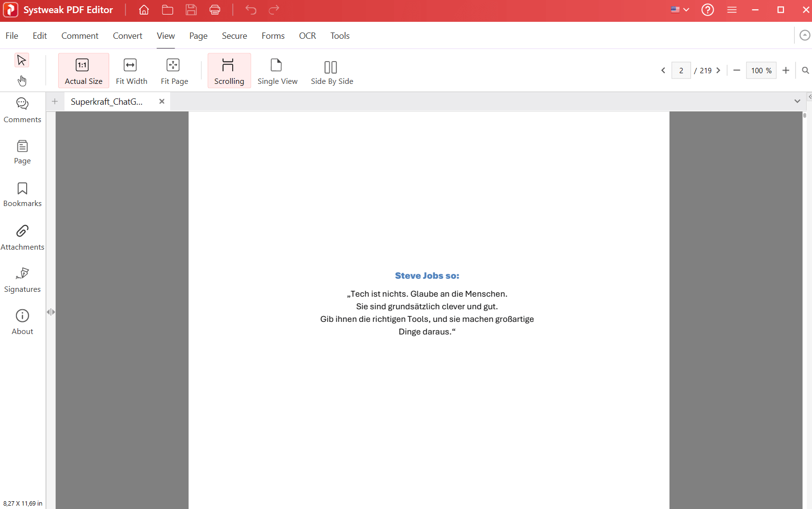Expand the open tabs list chevron
The width and height of the screenshot is (812, 509).
coord(797,101)
